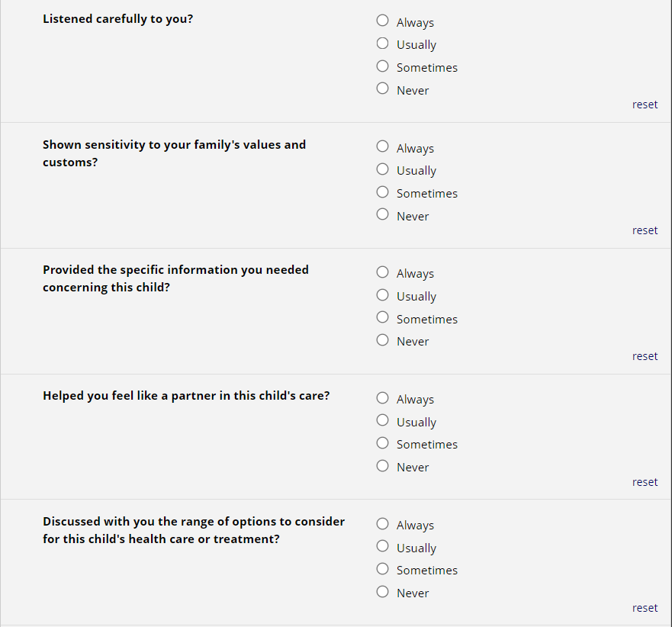Choose Usually for sensitivity to family's values
The height and width of the screenshot is (627, 672).
pyautogui.click(x=383, y=169)
